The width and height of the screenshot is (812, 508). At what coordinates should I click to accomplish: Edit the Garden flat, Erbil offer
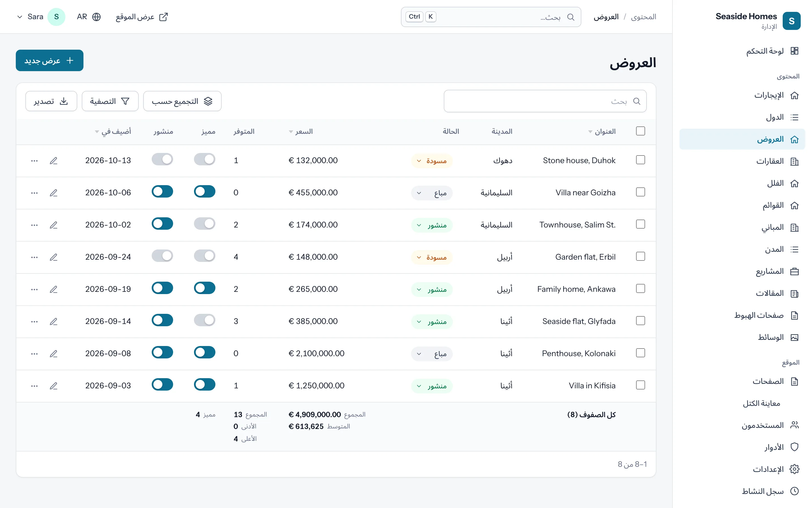(x=54, y=257)
